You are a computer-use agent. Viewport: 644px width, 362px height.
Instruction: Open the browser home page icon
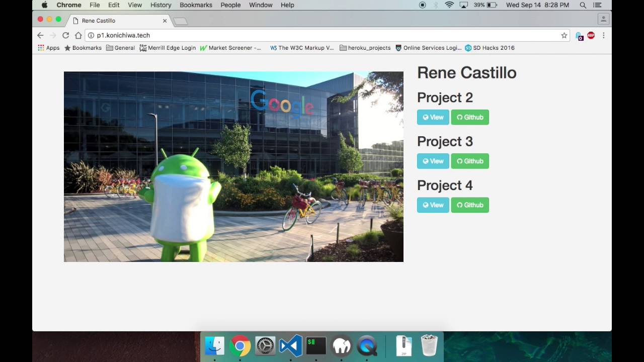(78, 35)
